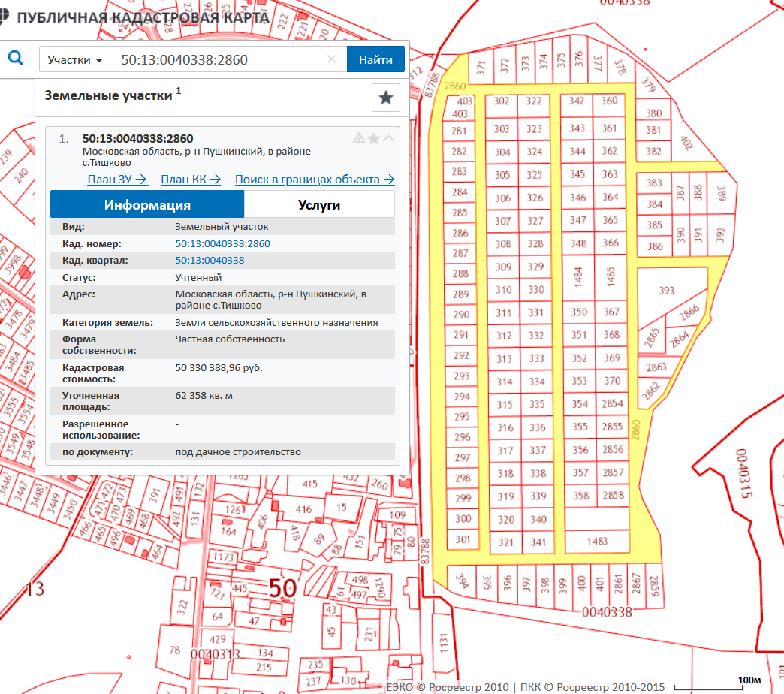Click the magnifying glass search icon
This screenshot has width=784, height=694.
16,59
